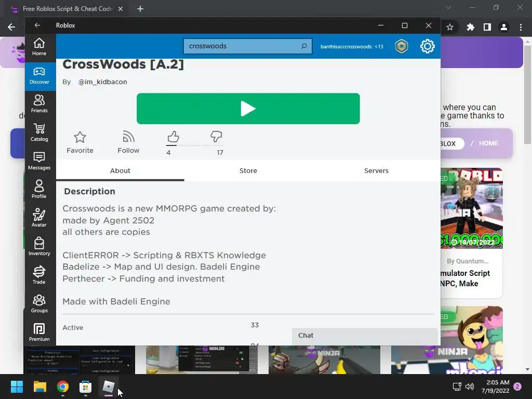Open the Friends page in sidebar
The width and height of the screenshot is (532, 399).
click(x=39, y=104)
